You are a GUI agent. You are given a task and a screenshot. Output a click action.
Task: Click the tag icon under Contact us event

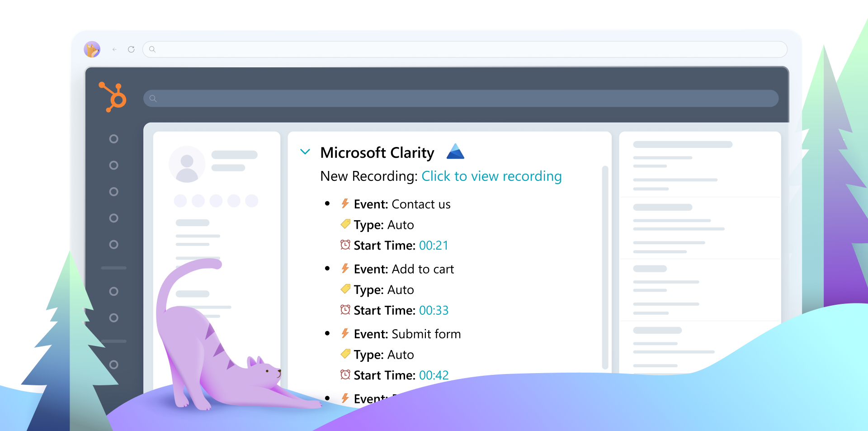(345, 224)
